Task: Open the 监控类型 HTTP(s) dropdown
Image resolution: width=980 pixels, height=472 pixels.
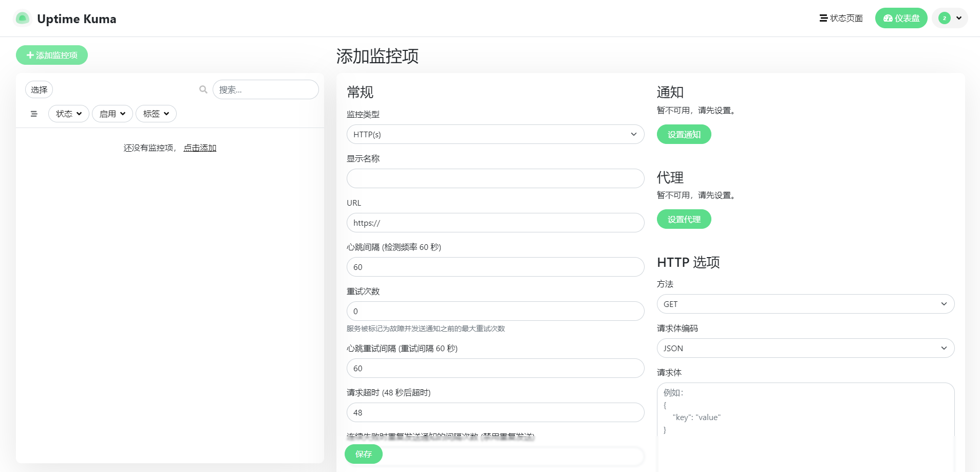Action: coord(496,134)
